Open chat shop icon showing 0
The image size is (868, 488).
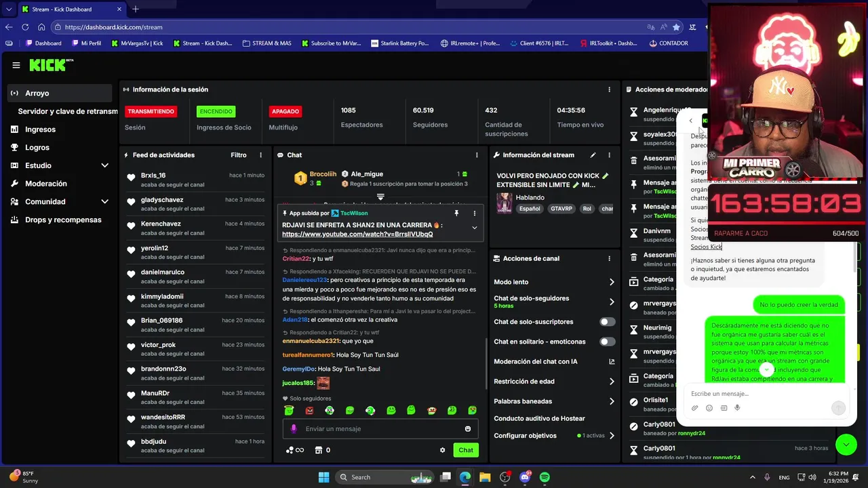[323, 450]
